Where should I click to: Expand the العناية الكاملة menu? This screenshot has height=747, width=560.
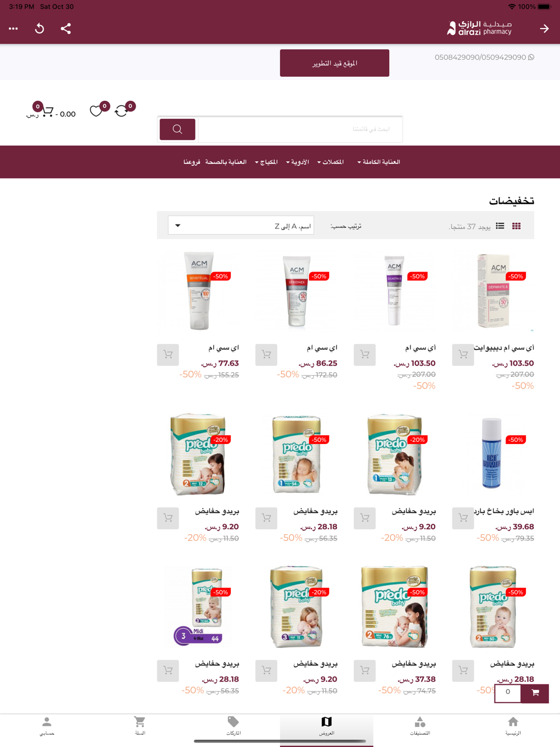tap(379, 162)
